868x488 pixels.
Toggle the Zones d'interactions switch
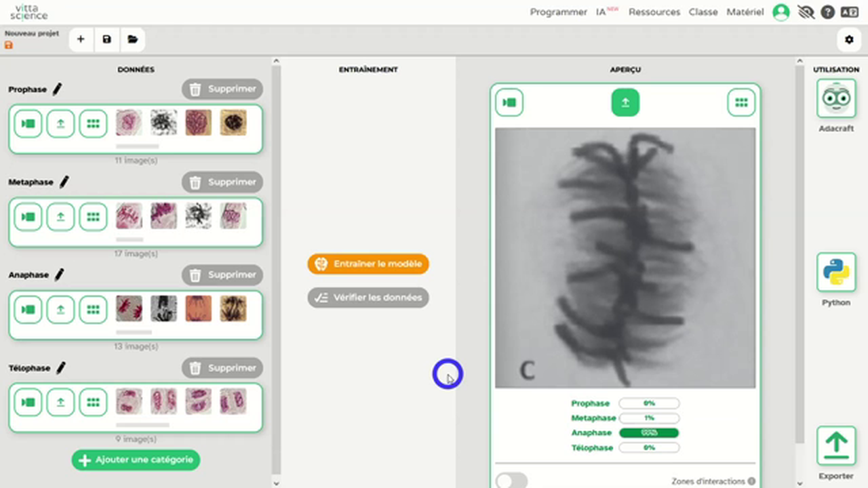tap(511, 481)
